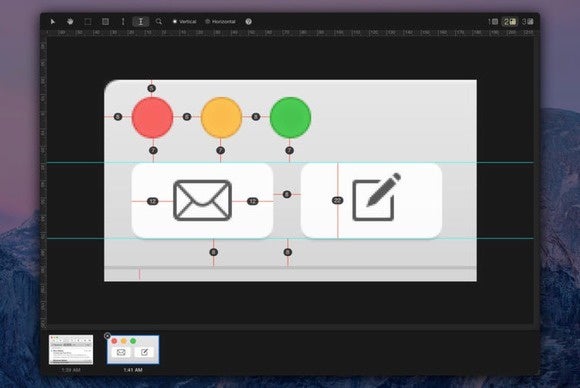Open the first screenshot thumbnail in tray
The height and width of the screenshot is (388, 580).
coord(71,350)
